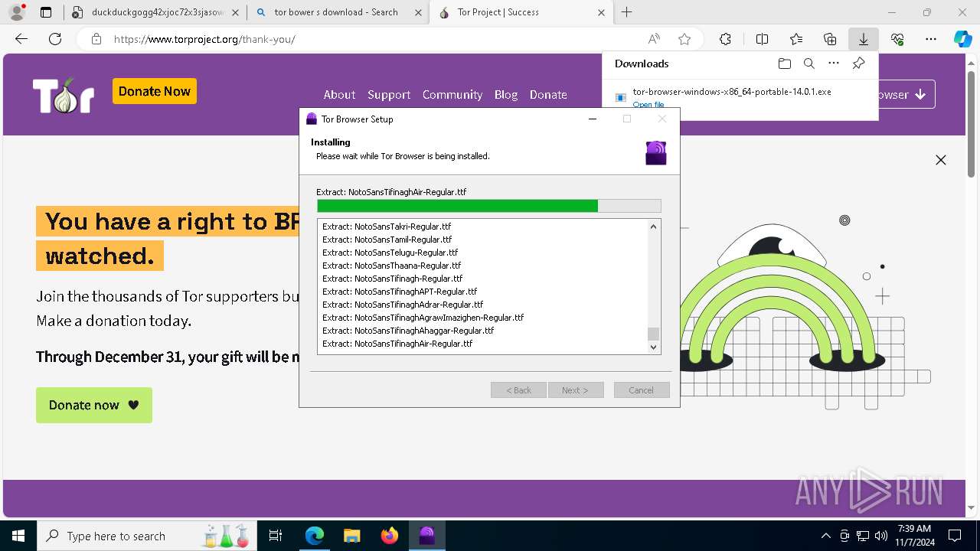The height and width of the screenshot is (551, 980).
Task: Search downloads with magnifier icon
Action: 808,64
